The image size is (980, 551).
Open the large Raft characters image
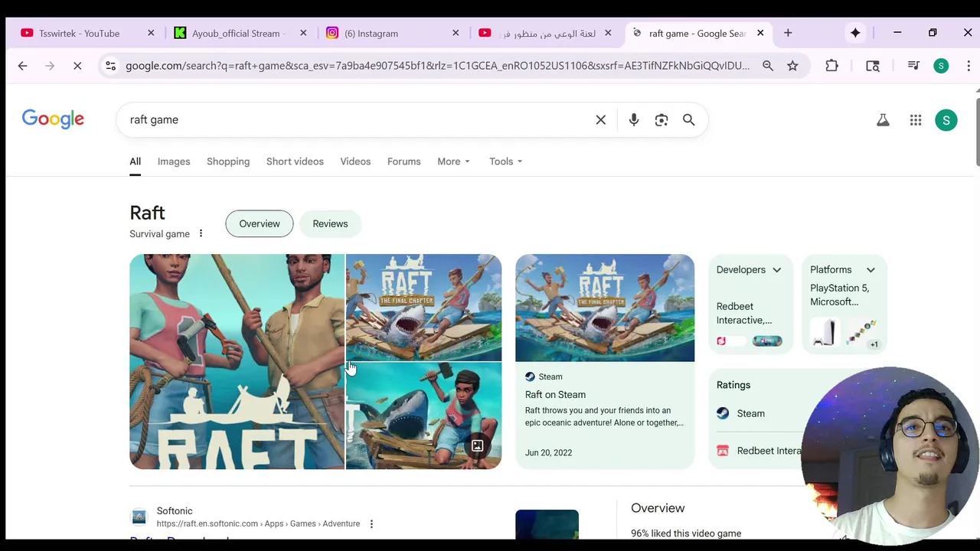coord(237,361)
